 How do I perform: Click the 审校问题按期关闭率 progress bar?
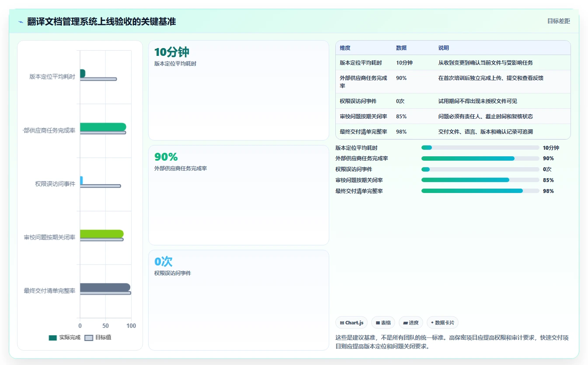tap(480, 180)
